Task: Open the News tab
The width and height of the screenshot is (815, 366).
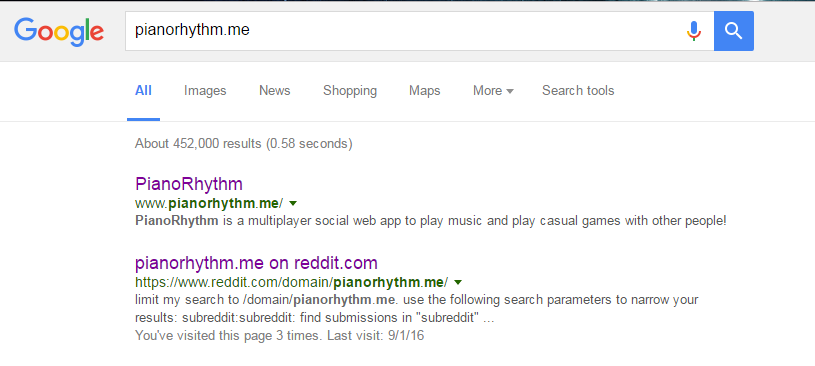Action: [x=274, y=90]
